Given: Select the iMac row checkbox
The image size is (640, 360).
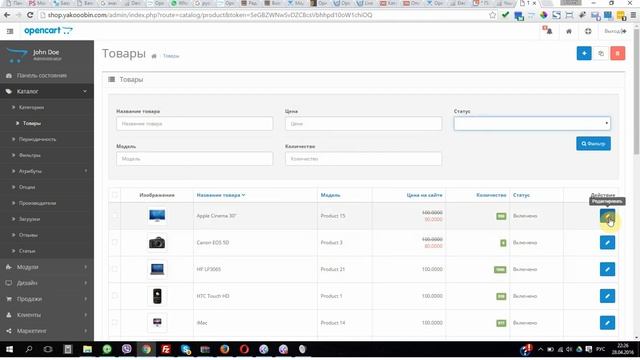Looking at the screenshot, I should (x=115, y=322).
